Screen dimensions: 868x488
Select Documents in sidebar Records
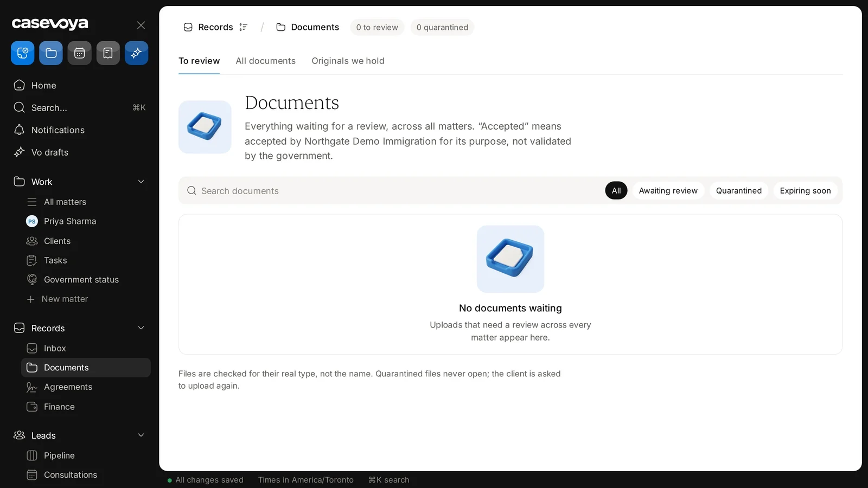click(x=86, y=368)
